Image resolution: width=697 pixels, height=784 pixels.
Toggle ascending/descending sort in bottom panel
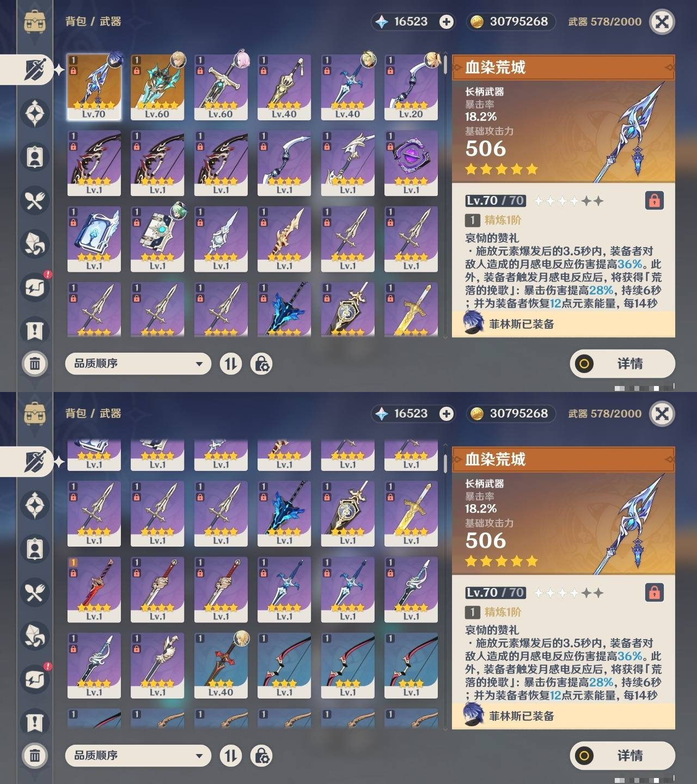(x=231, y=755)
